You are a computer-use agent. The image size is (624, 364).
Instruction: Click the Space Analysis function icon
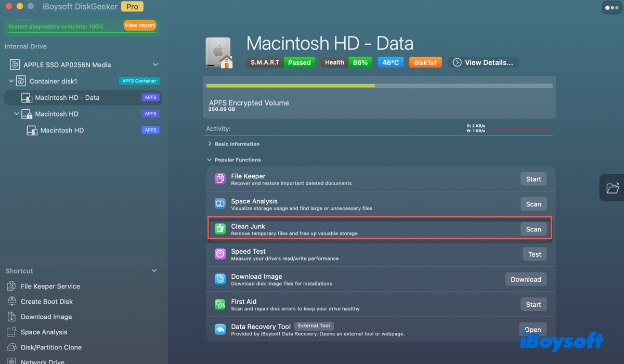click(220, 204)
